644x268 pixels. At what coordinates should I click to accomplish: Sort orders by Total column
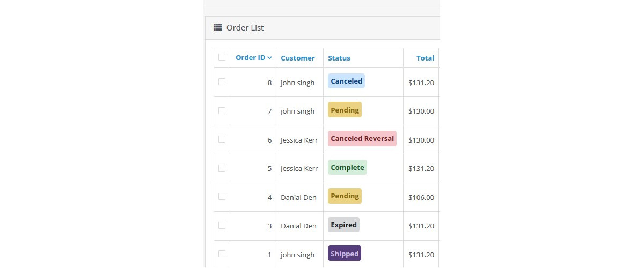pyautogui.click(x=426, y=58)
